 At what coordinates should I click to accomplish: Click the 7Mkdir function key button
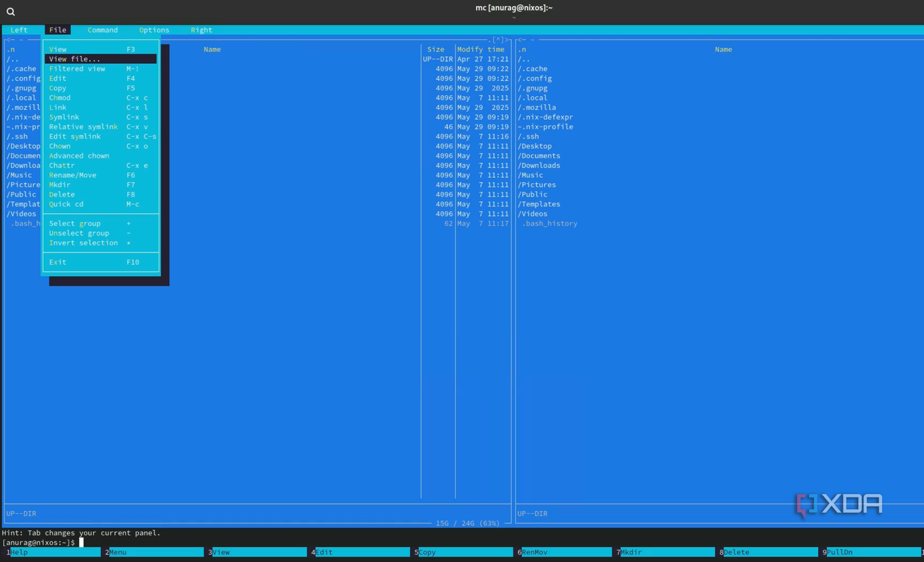[x=666, y=552]
